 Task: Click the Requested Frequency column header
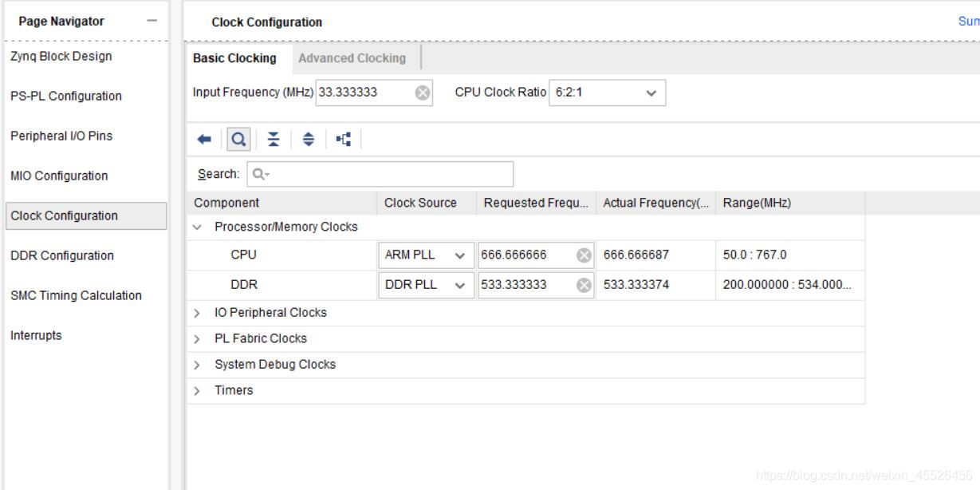[x=536, y=203]
